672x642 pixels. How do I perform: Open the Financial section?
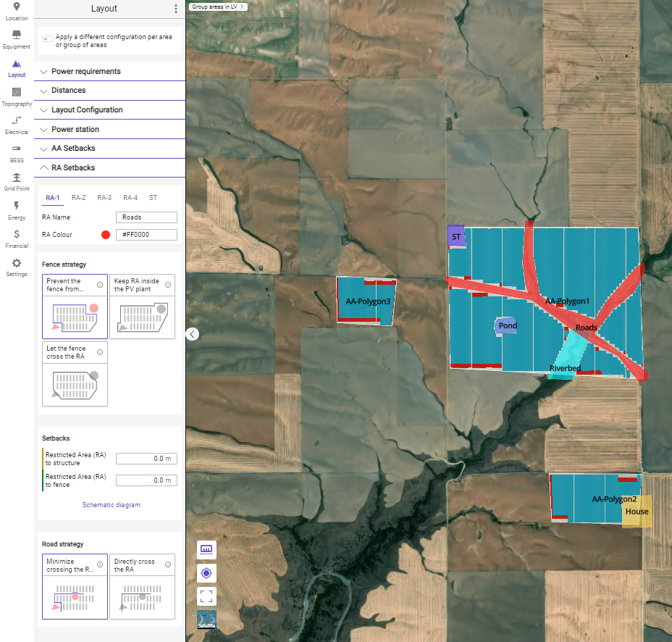point(16,239)
